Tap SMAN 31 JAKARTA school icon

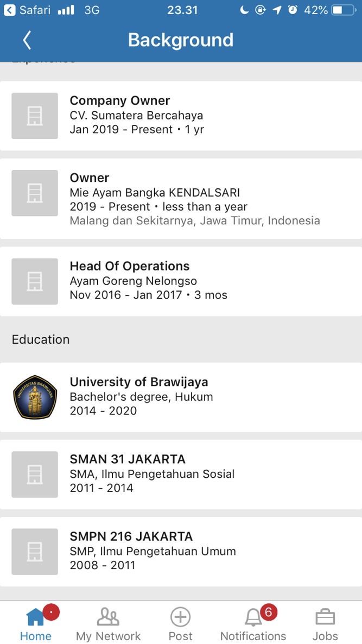(35, 475)
